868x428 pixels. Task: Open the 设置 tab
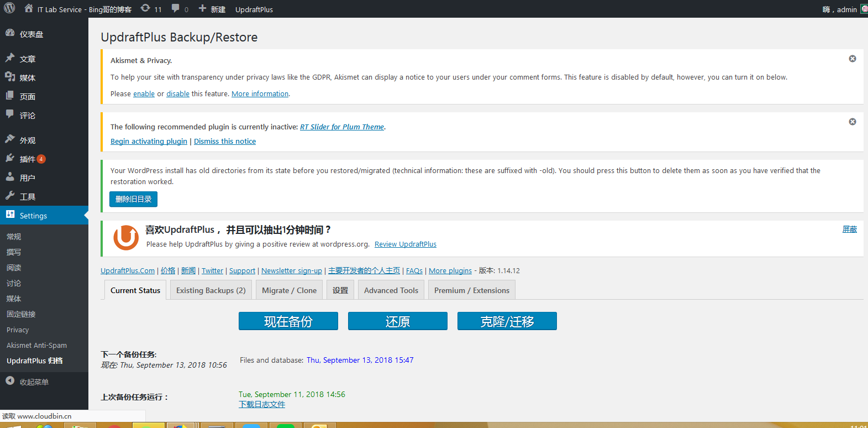point(340,290)
